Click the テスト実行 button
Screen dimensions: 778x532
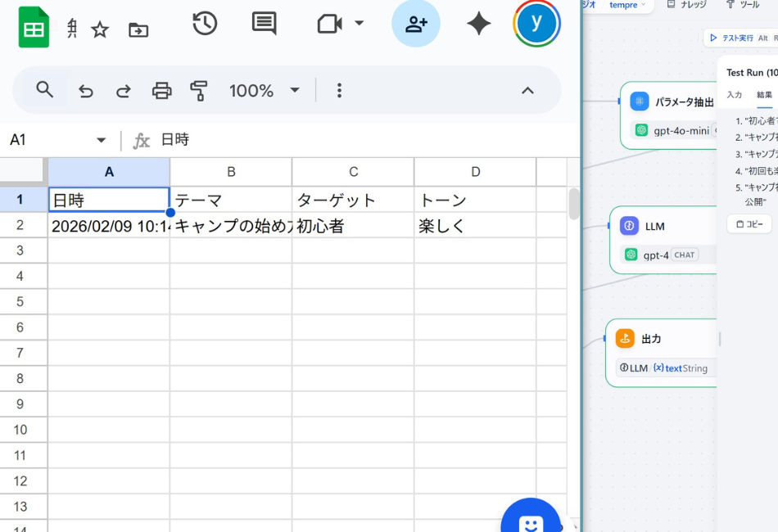735,38
